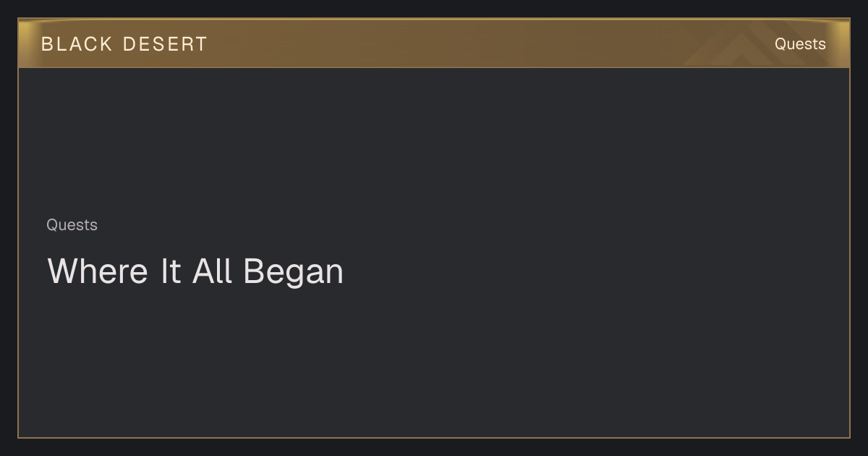Click the bright gold highlight at header's right end
The image size is (868, 456).
[842, 43]
